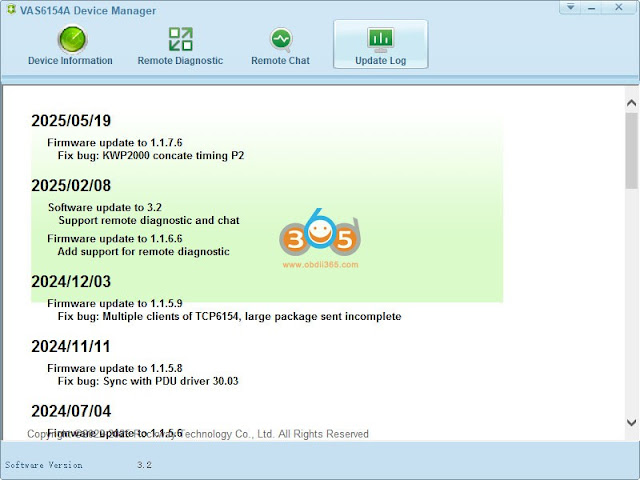Viewport: 640px width, 480px height.
Task: Open the title bar dropdown arrow menu
Action: coord(570,7)
